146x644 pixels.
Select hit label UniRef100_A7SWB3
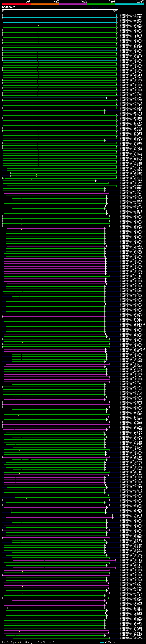point(131,636)
